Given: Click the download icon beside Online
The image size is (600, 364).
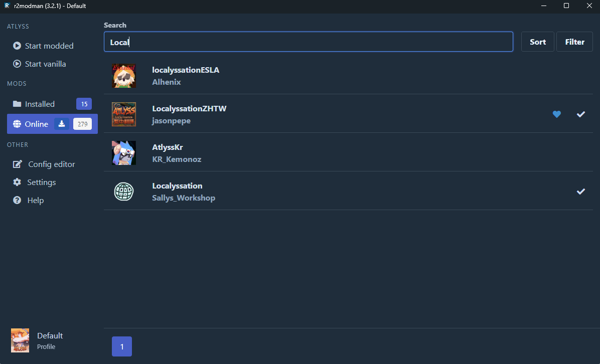Looking at the screenshot, I should 61,124.
